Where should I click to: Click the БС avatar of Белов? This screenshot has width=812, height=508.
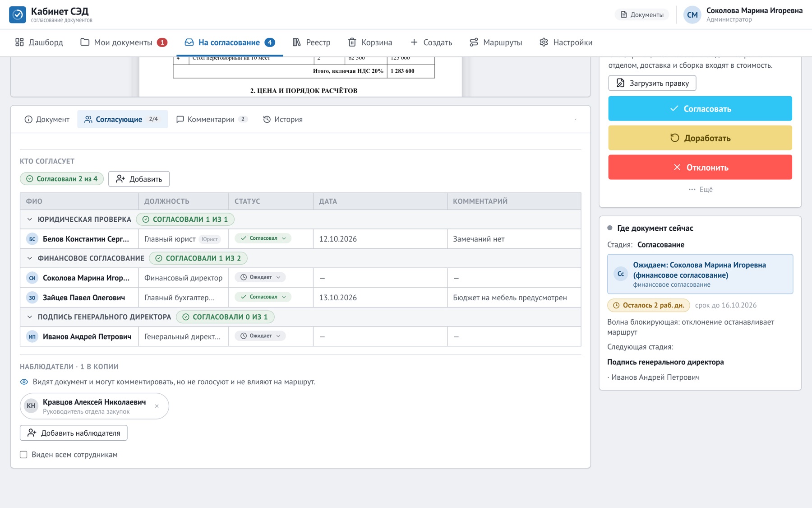32,239
